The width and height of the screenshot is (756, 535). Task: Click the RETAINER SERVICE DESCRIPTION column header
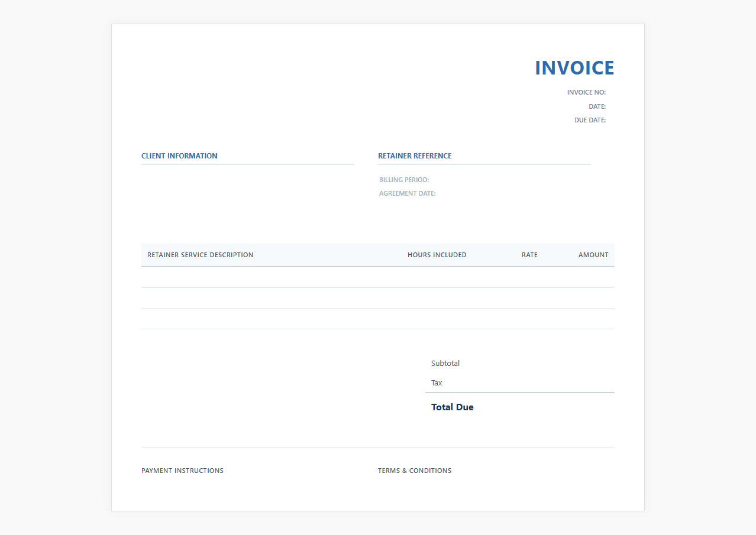tap(200, 255)
